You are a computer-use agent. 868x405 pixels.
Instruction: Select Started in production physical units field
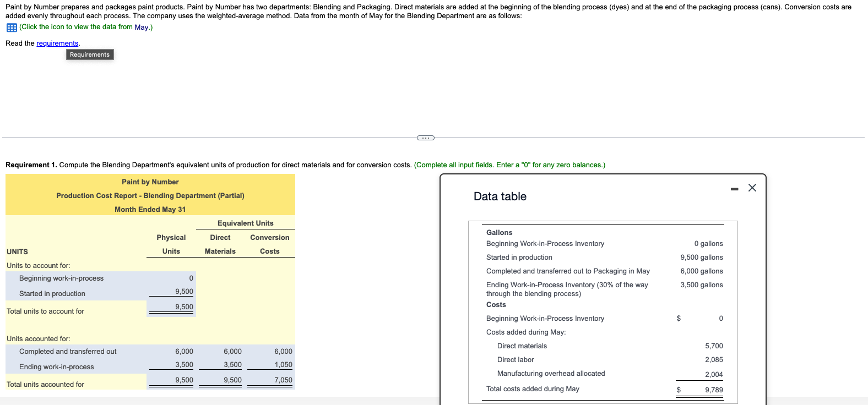pos(171,292)
